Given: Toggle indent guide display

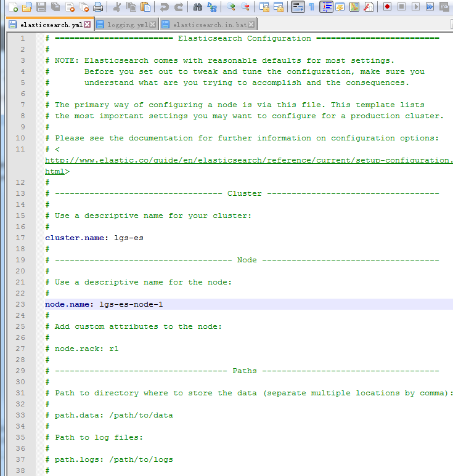Looking at the screenshot, I should click(326, 7).
